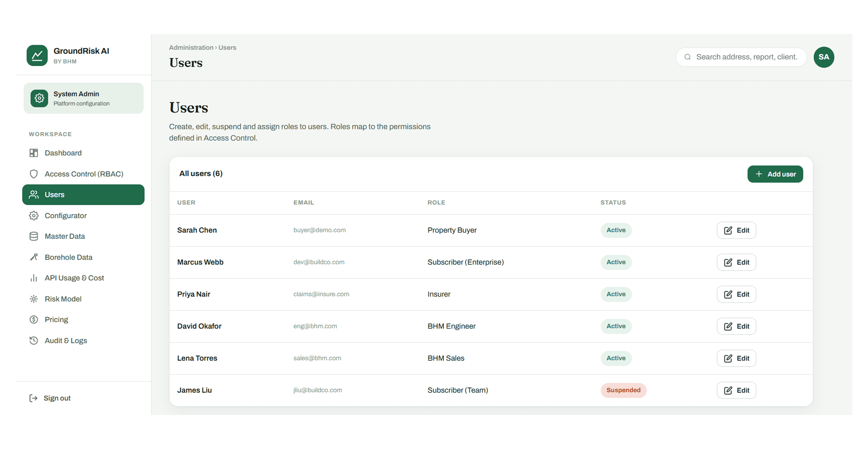The height and width of the screenshot is (449, 868).
Task: Click the API Usage bar chart icon
Action: tap(34, 278)
